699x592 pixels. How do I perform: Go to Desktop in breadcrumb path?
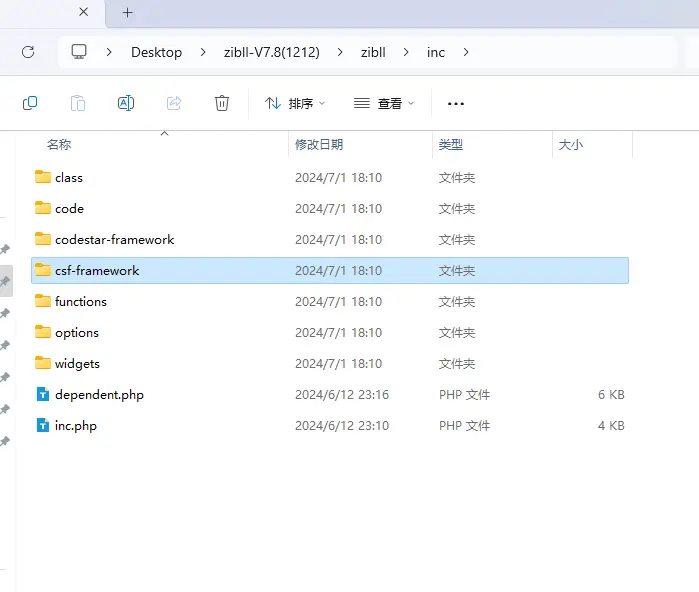click(x=156, y=52)
